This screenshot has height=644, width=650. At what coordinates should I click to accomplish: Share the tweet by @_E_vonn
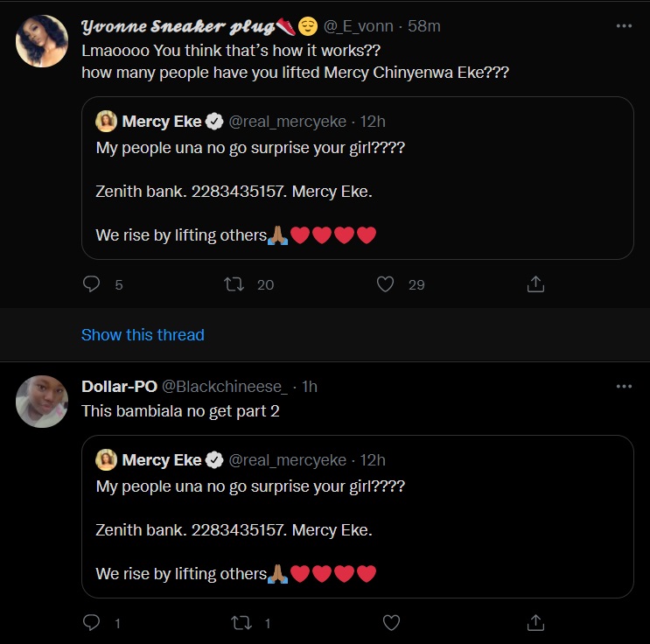coord(535,284)
